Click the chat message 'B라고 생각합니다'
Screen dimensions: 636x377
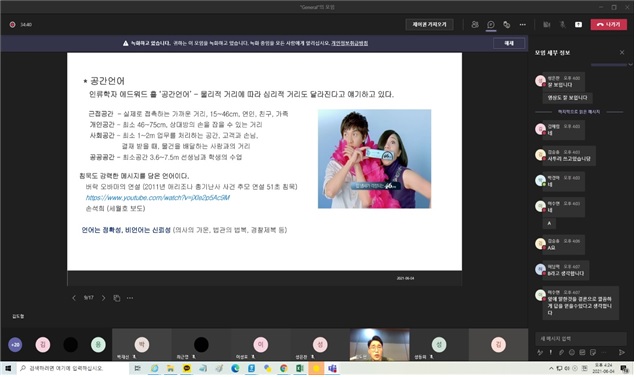click(566, 274)
